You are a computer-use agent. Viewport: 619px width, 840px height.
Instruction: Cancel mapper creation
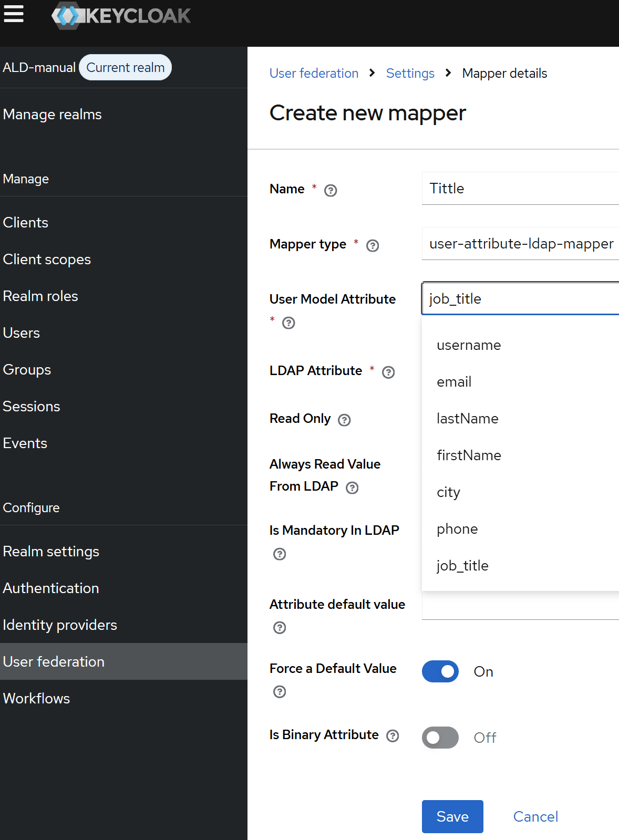pos(535,816)
